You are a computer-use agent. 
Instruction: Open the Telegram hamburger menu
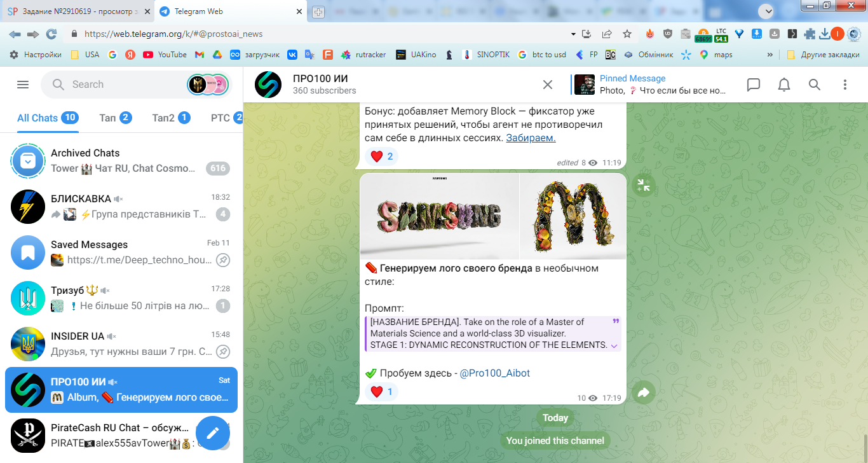tap(23, 85)
